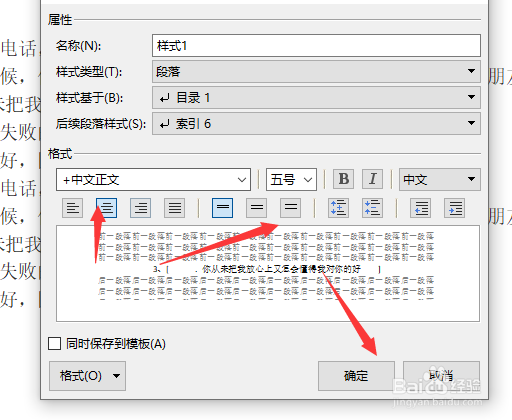Open the 后续段落样式 dropdown

[316, 123]
